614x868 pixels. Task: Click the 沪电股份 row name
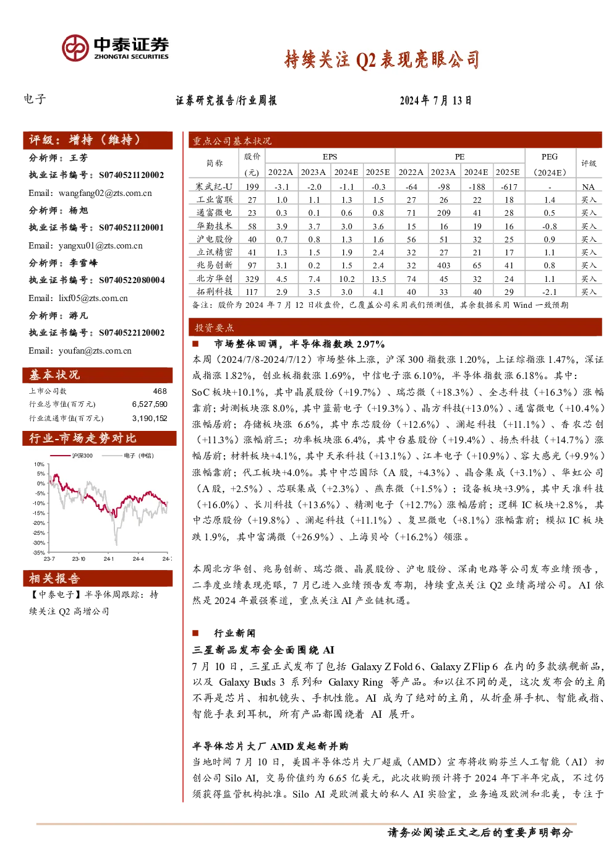tap(214, 239)
